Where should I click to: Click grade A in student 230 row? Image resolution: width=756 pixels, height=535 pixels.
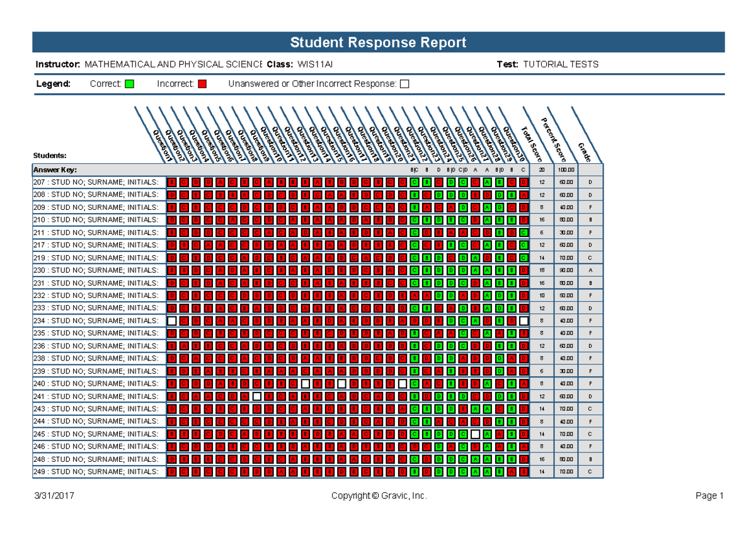(x=590, y=270)
